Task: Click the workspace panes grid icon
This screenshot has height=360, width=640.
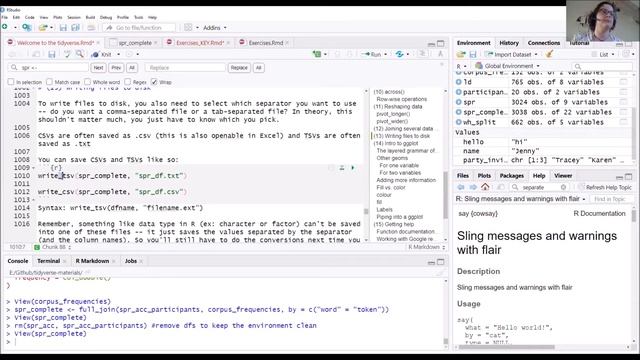Action: pos(188,27)
